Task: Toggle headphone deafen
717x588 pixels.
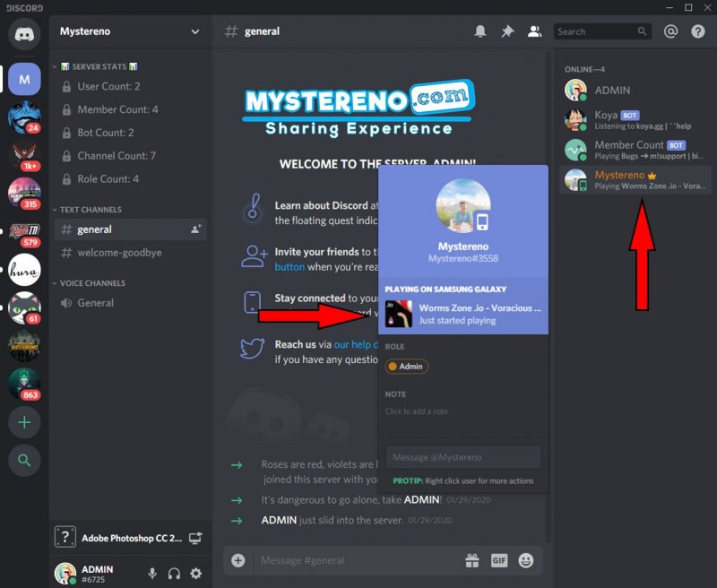Action: click(x=174, y=574)
